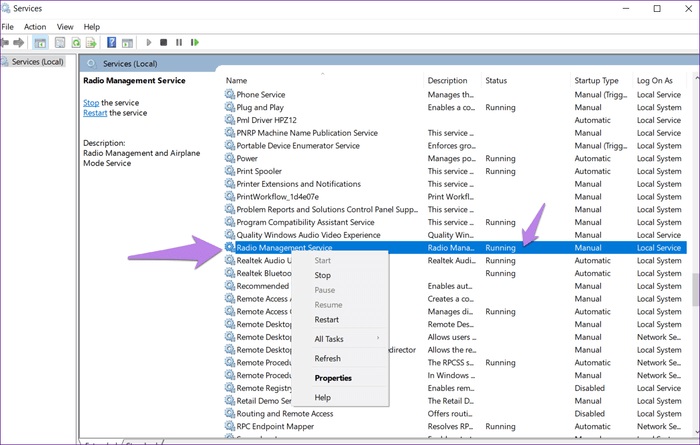Viewport: 700px width, 445px height.
Task: Click the Refresh toolbar icon
Action: [x=76, y=43]
